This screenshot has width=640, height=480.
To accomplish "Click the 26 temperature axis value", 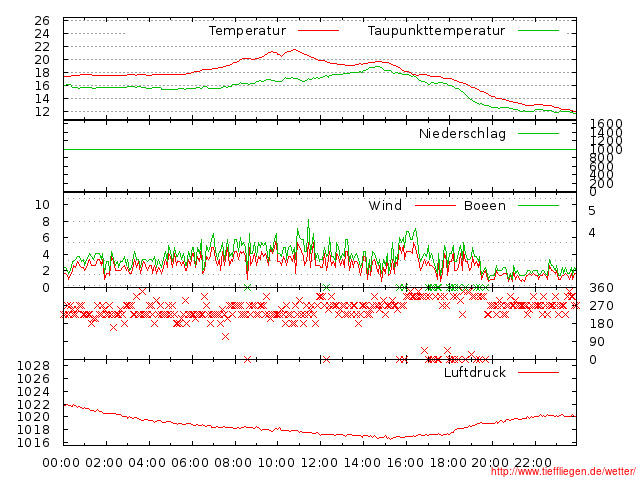I will 42,21.
